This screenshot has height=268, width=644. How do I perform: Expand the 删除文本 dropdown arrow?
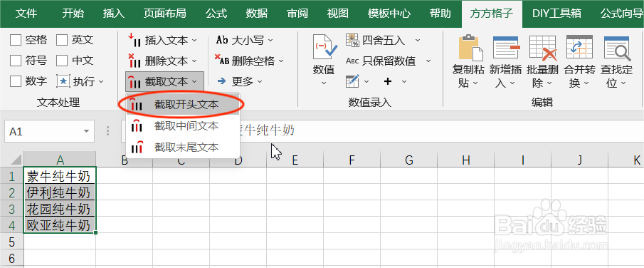(194, 61)
